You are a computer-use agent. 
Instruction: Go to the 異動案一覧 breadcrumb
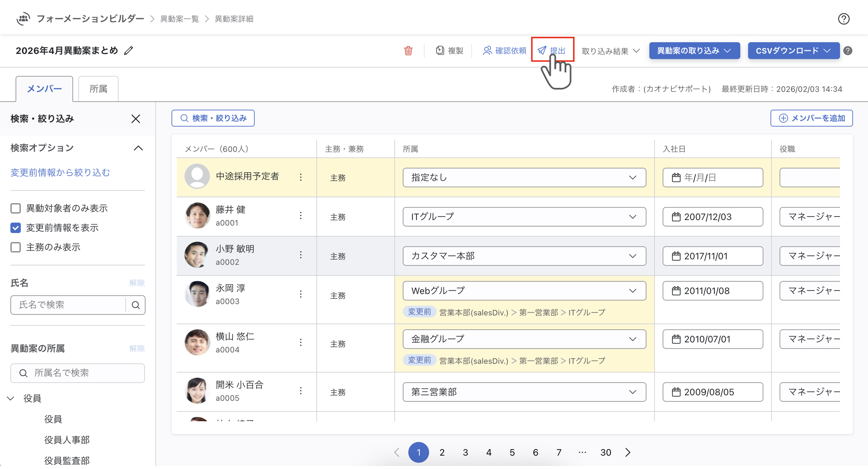click(x=179, y=19)
